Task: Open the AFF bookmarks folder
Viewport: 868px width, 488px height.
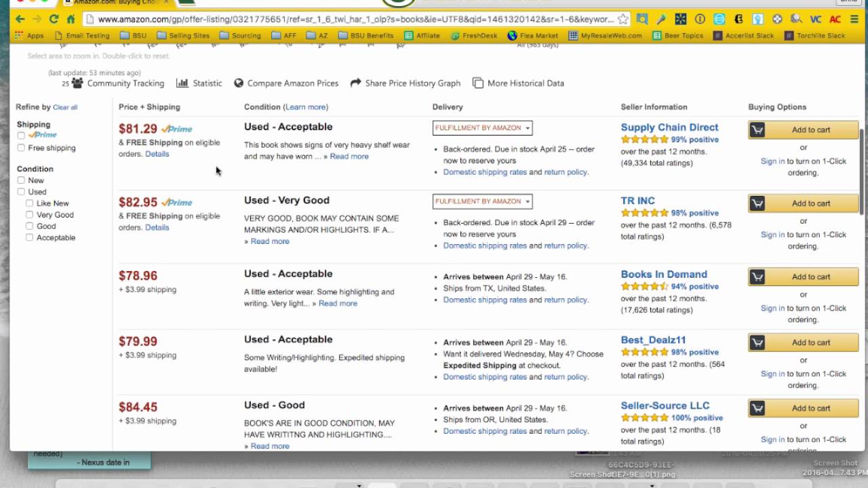Action: pos(283,35)
